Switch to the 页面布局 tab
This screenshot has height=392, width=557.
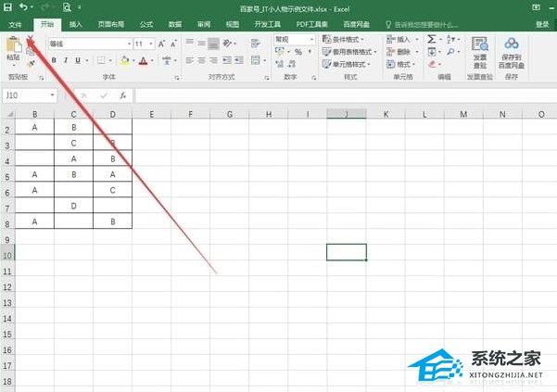pos(111,24)
